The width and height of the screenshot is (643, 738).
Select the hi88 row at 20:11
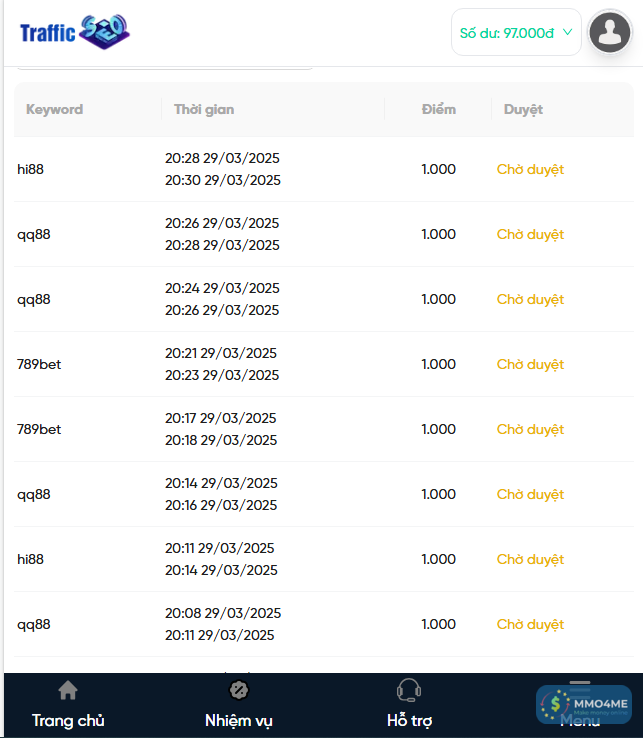31,559
